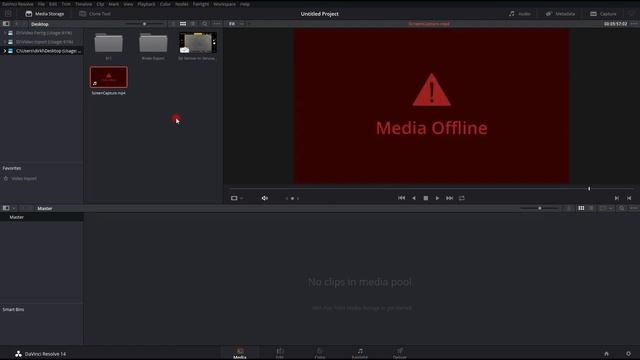Switch media storage to thumbnail view
The image size is (640, 360).
point(183,24)
